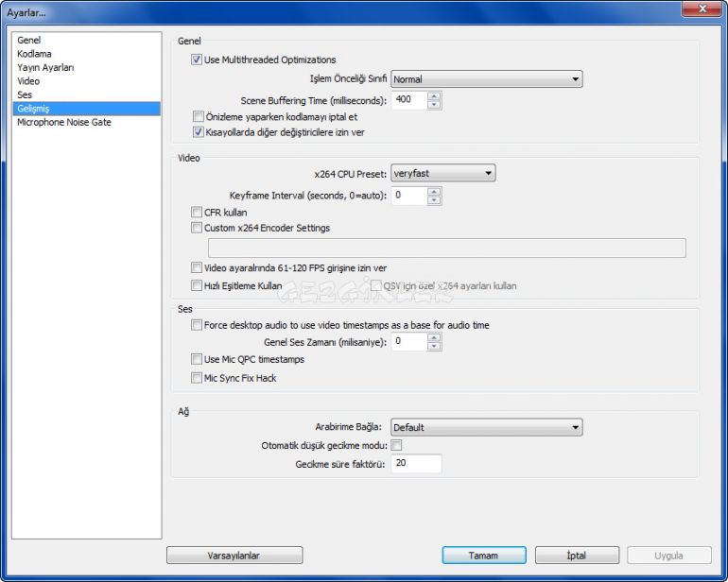Decrease Keyframe Interval with down arrow
The image size is (728, 582).
click(x=434, y=200)
